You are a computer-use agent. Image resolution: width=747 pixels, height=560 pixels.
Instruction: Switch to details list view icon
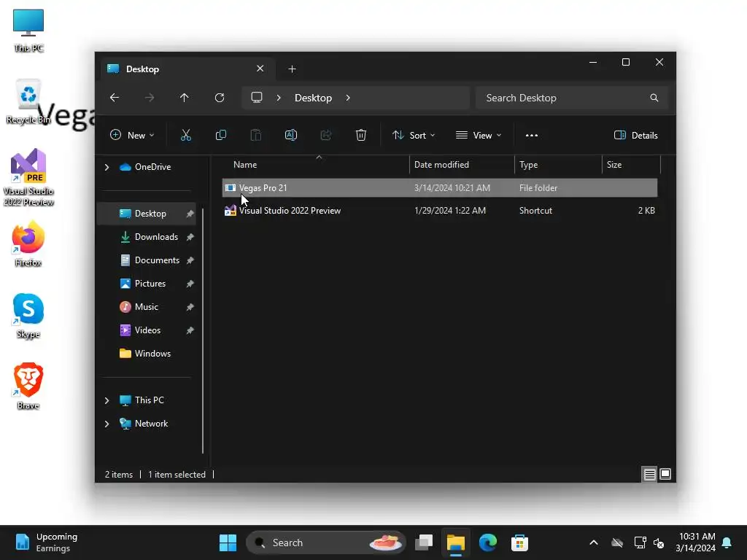tap(650, 474)
